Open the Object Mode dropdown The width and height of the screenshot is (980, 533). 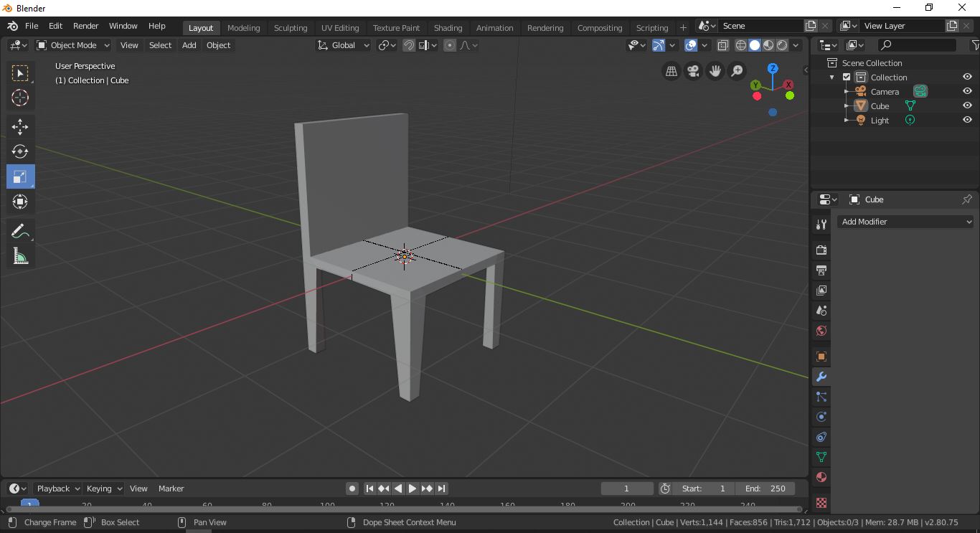pos(72,44)
